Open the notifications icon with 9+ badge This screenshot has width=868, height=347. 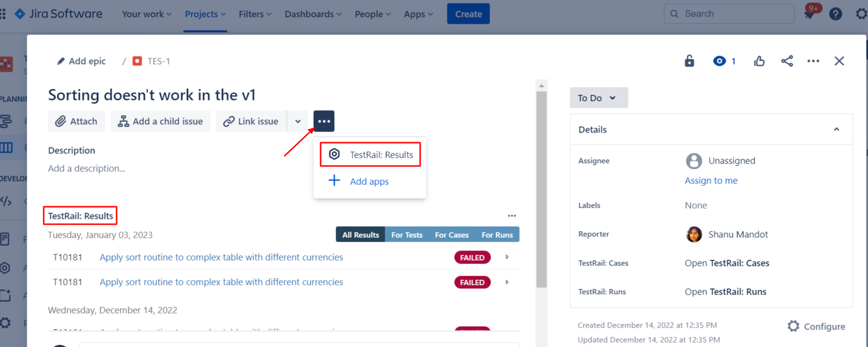point(810,14)
